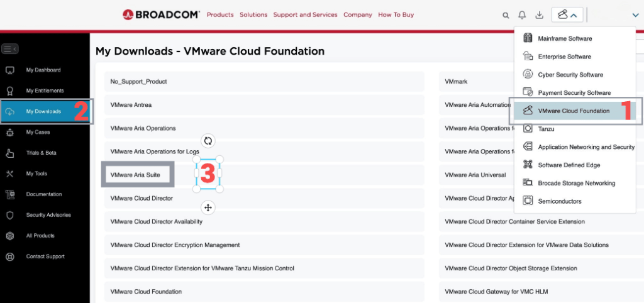Screen dimensions: 644x303
Task: Open VMware Cloud Director Availability
Action: click(264, 222)
